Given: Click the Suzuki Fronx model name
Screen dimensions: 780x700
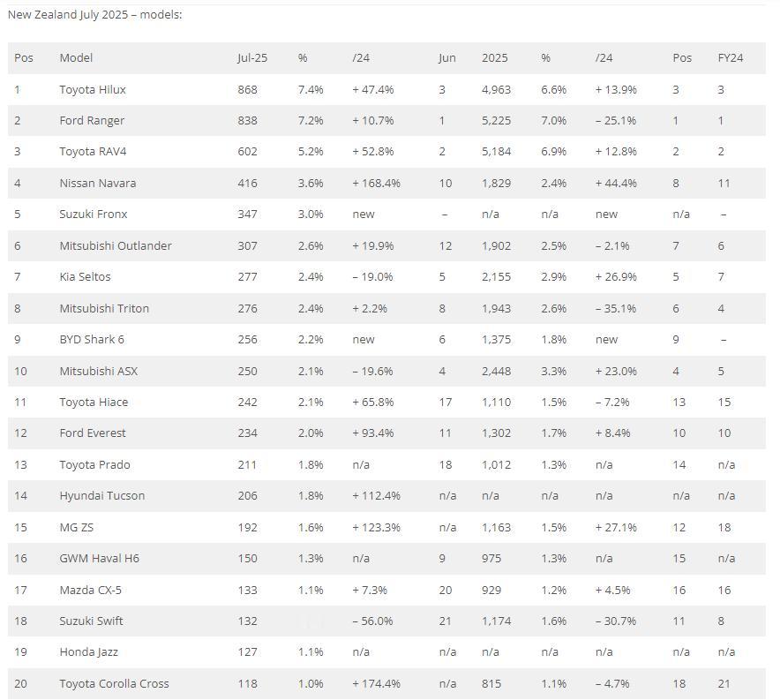Looking at the screenshot, I should (93, 214).
